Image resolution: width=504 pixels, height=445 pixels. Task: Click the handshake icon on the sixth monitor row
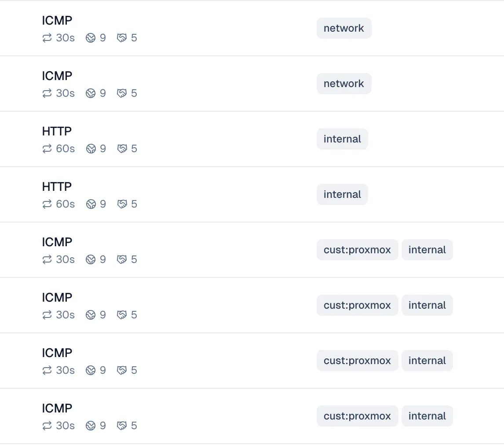[x=122, y=315]
